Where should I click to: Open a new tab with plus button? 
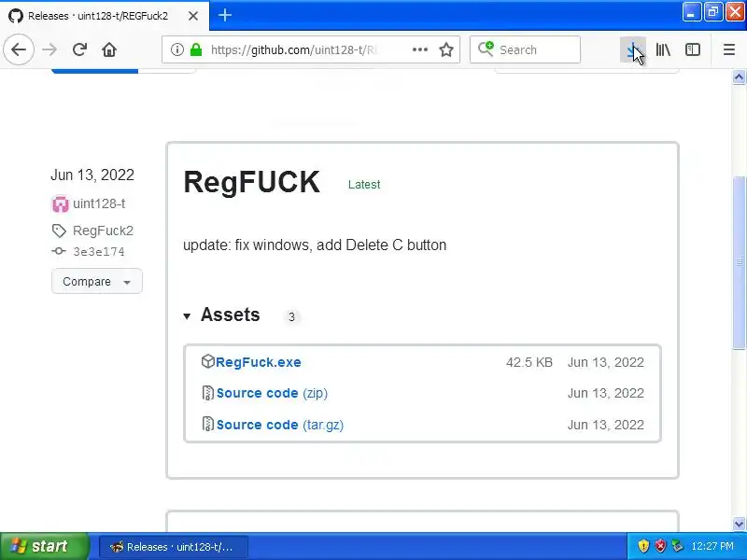(225, 15)
